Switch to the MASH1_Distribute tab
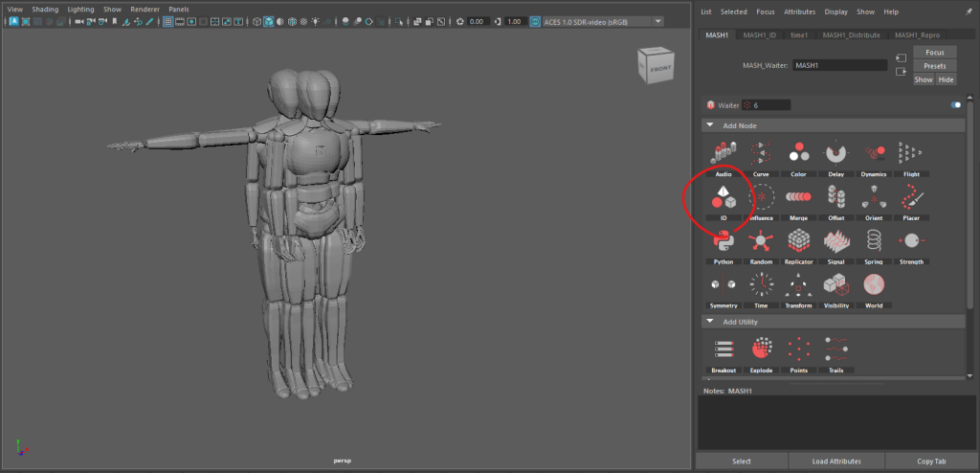 pos(853,35)
